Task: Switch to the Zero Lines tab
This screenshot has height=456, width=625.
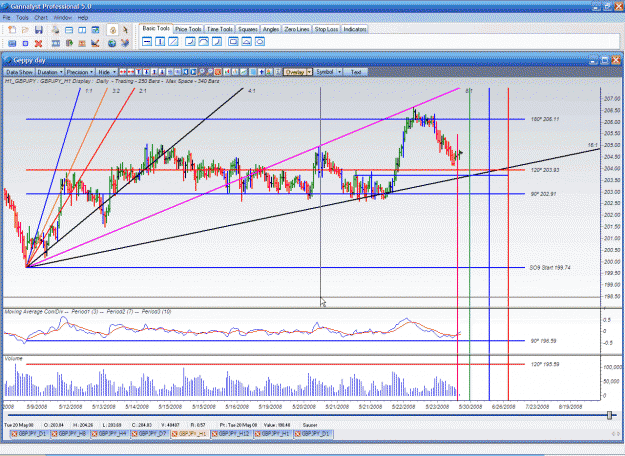Action: pyautogui.click(x=297, y=29)
